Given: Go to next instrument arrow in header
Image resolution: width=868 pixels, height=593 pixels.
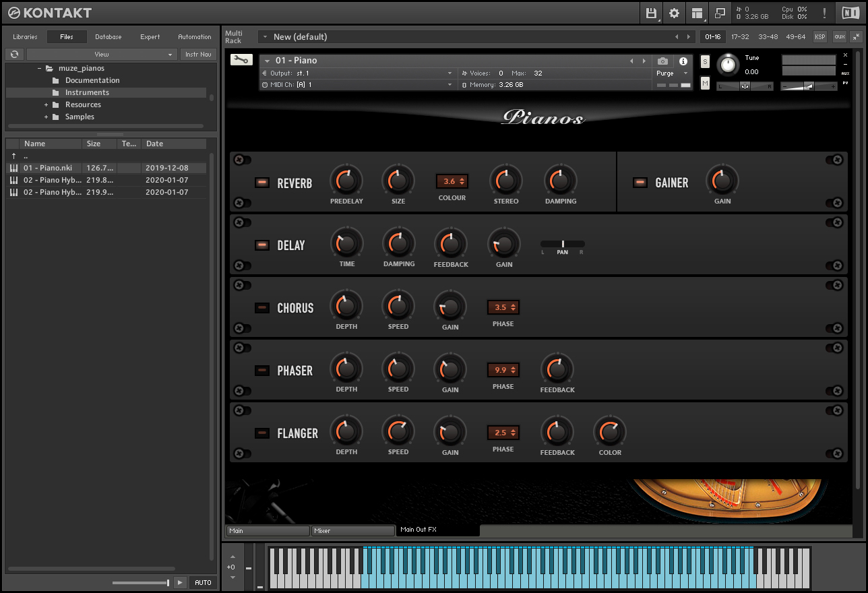Looking at the screenshot, I should point(644,61).
